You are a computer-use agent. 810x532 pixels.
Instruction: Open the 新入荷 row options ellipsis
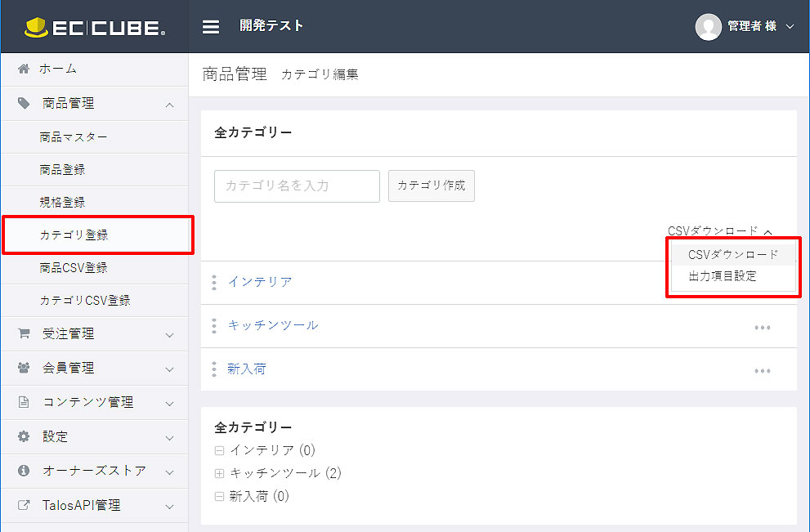pyautogui.click(x=762, y=371)
